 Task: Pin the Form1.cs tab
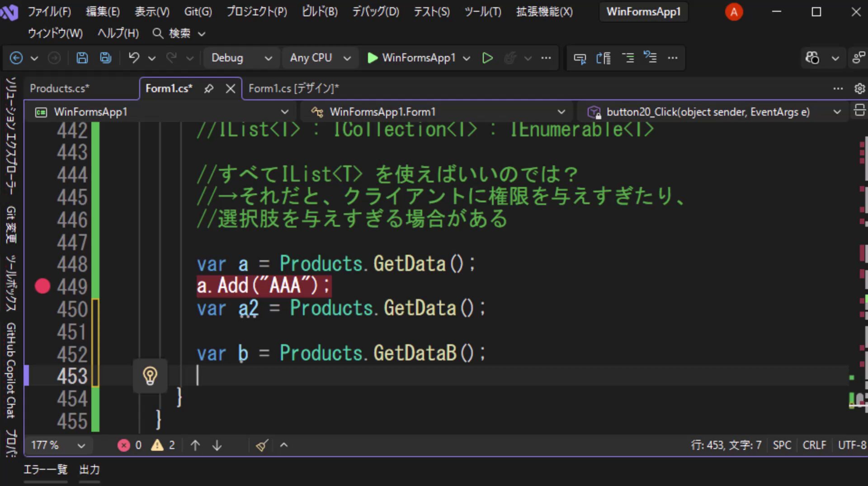point(208,89)
